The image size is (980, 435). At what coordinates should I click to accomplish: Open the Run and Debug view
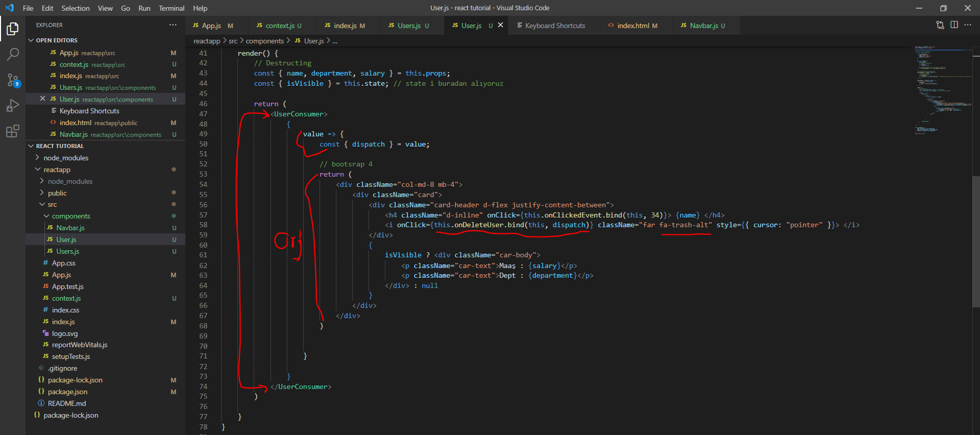pos(13,106)
